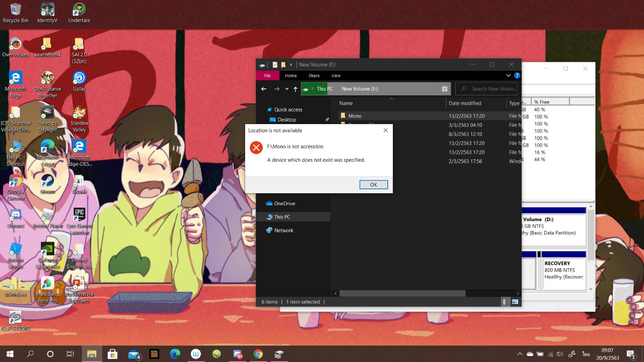Select the Overcooked desktop icon
Screen dimensions: 644x362
click(x=15, y=48)
